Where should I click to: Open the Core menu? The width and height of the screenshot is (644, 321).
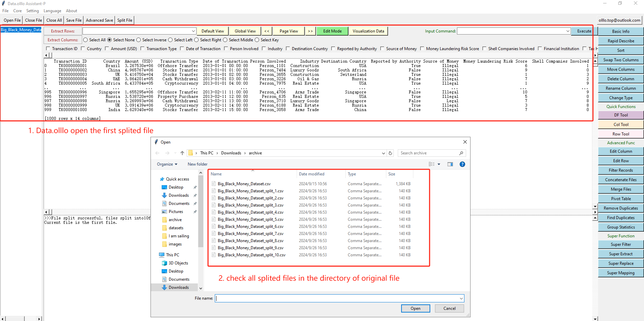[17, 11]
